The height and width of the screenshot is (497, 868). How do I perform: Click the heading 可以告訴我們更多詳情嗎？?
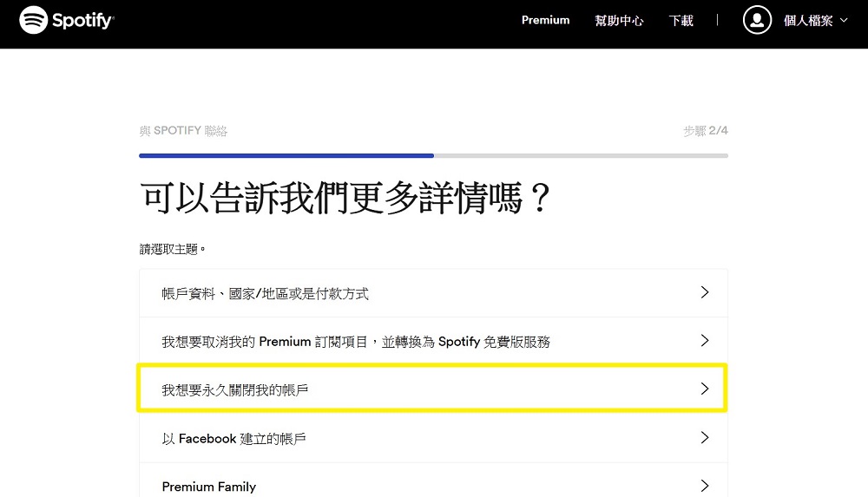point(345,198)
